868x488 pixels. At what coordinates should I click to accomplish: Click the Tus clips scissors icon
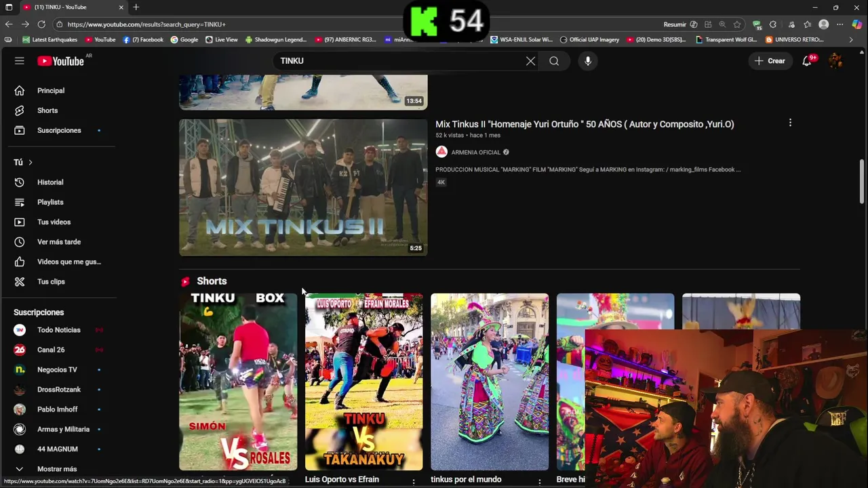pyautogui.click(x=20, y=281)
